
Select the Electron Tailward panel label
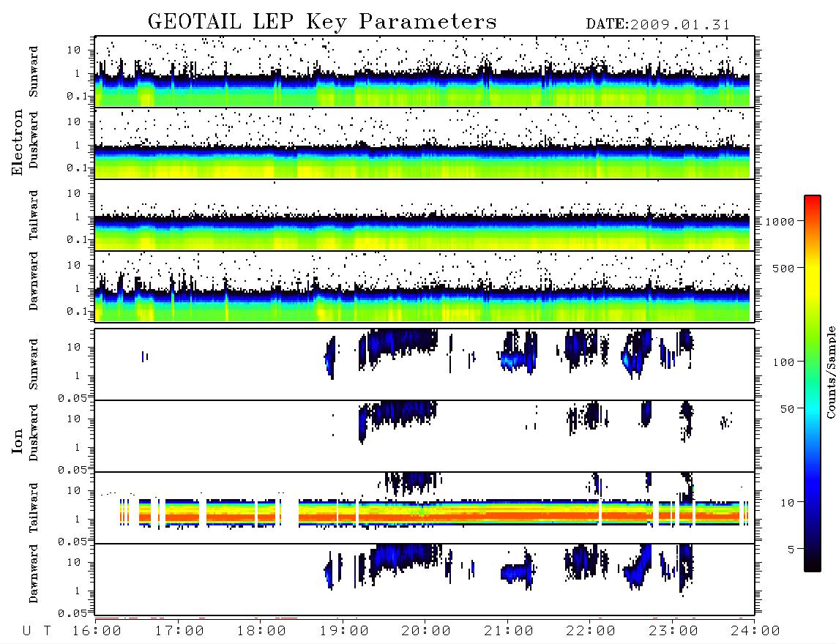click(x=34, y=215)
